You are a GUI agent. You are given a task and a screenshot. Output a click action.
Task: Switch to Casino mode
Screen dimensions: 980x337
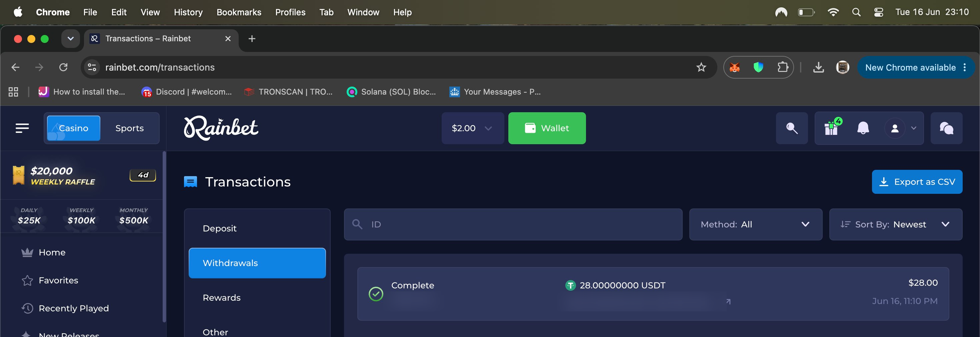coord(73,128)
